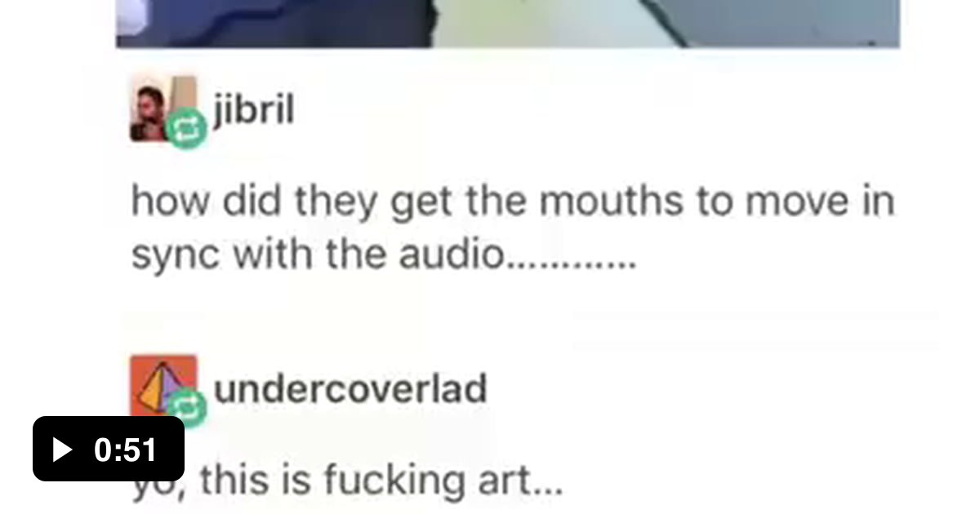Click the play triangle on the video overlay

[x=63, y=450]
